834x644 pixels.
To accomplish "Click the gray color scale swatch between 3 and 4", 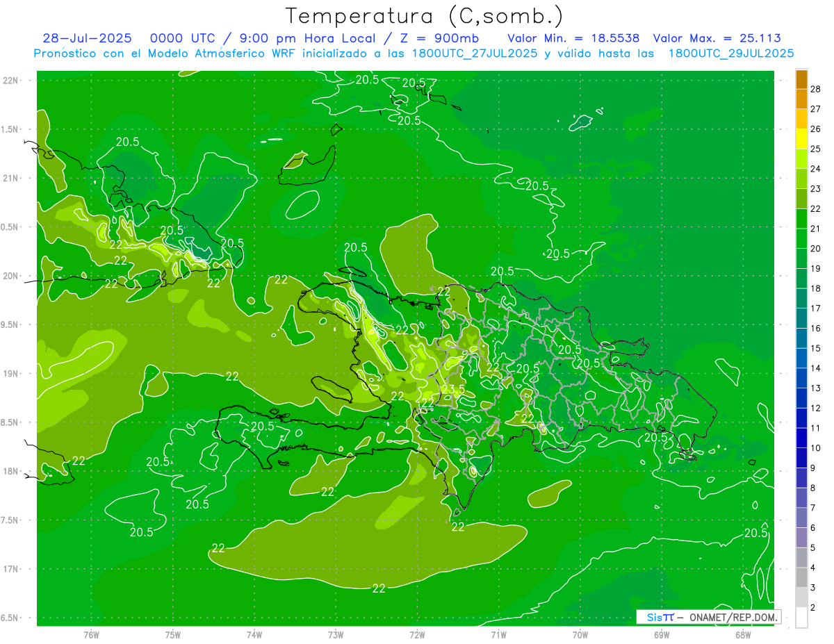I will coord(802,577).
